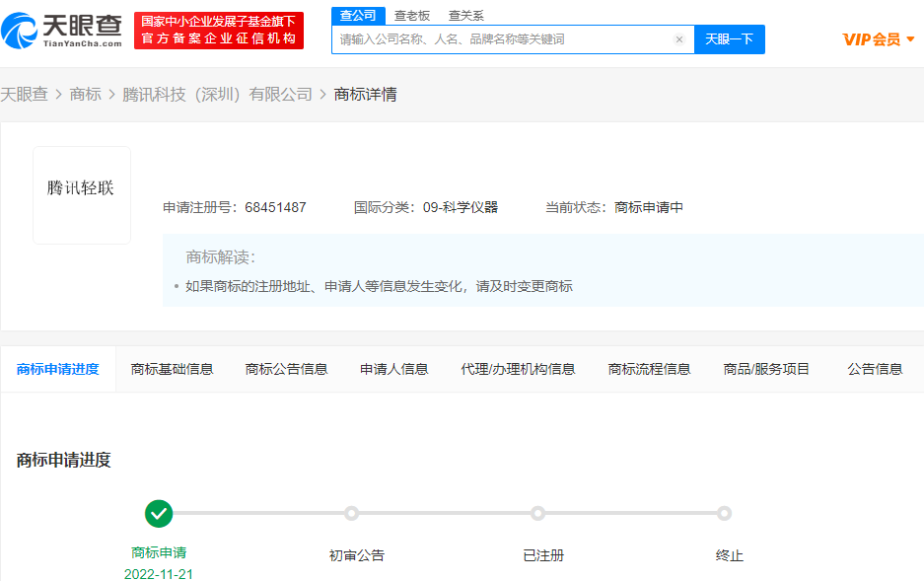Viewport: 924px width, 581px height.
Task: Click the 商标解读 heading
Action: 220,257
